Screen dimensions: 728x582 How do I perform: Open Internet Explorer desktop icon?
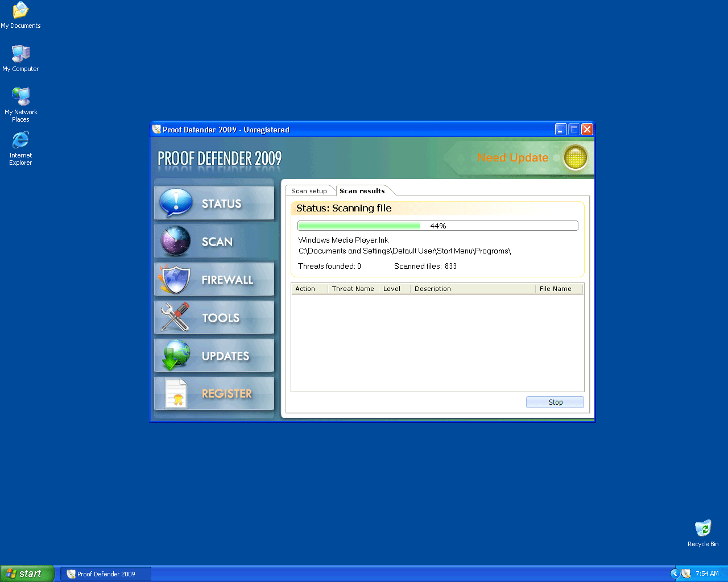click(x=20, y=140)
